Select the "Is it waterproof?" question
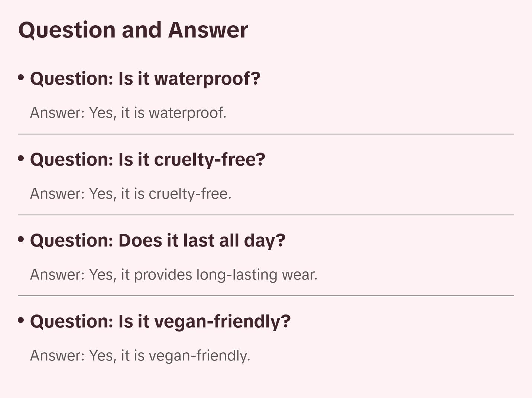532x398 pixels. 145,79
